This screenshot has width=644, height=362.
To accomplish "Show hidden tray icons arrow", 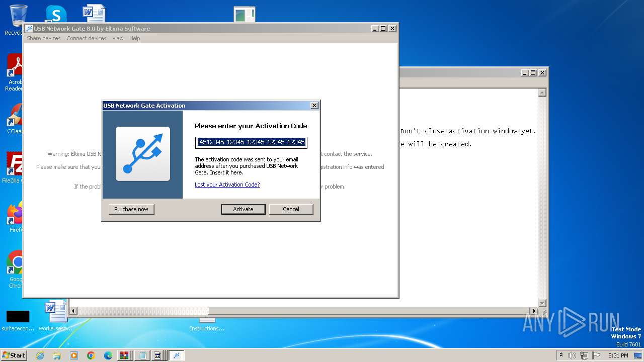I will 561,355.
